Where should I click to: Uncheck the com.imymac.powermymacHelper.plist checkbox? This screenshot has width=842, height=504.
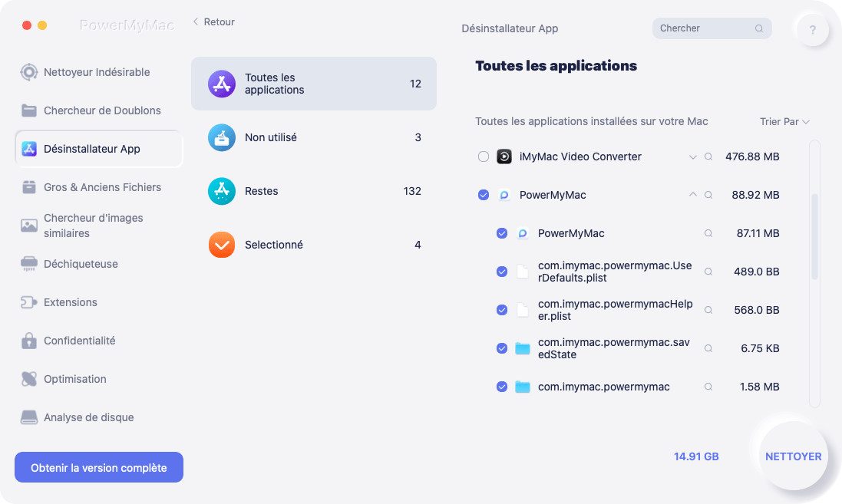click(x=501, y=310)
